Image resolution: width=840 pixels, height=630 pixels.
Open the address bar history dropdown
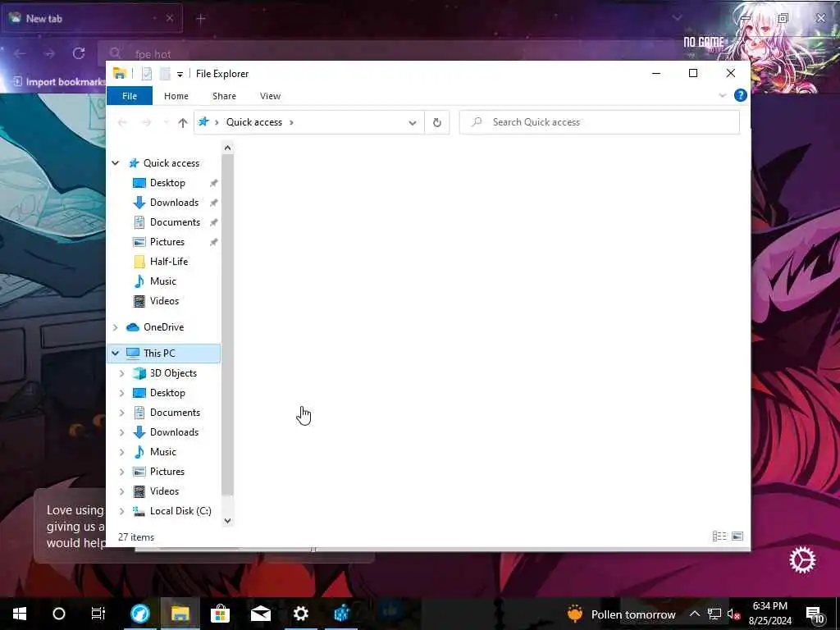click(x=413, y=123)
